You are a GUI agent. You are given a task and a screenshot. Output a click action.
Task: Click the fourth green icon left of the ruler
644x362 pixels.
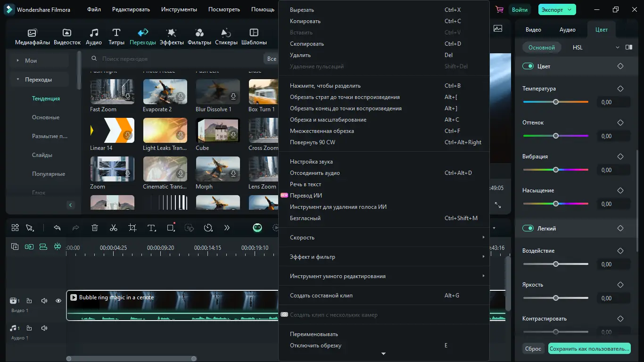tap(58, 247)
